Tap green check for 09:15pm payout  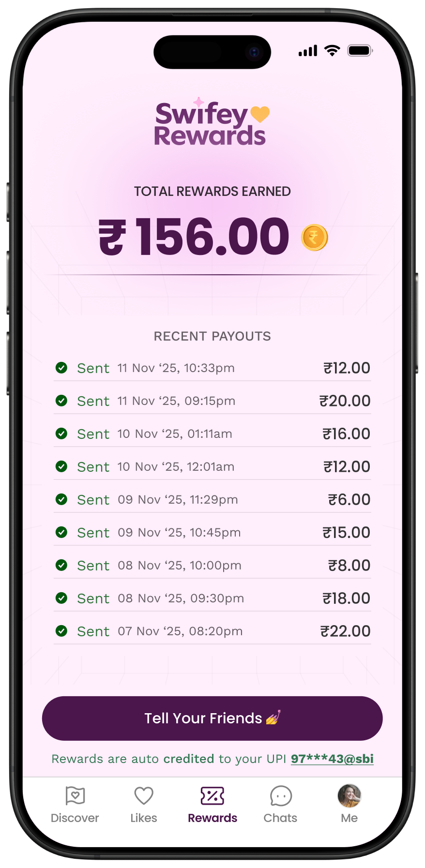(x=61, y=401)
